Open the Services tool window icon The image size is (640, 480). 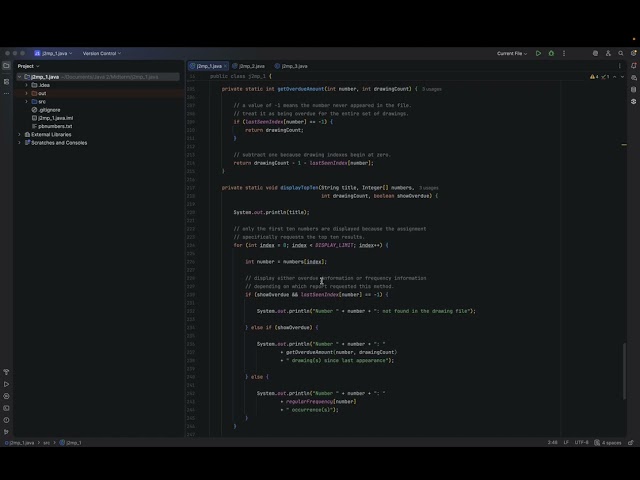[x=6, y=396]
